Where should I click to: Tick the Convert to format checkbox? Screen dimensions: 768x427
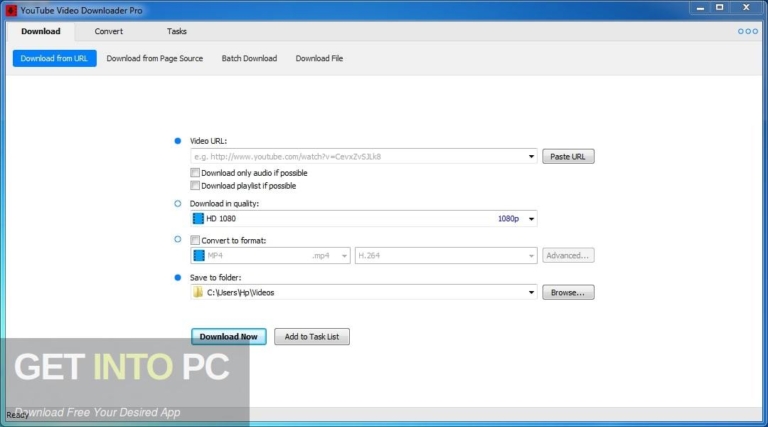(195, 240)
